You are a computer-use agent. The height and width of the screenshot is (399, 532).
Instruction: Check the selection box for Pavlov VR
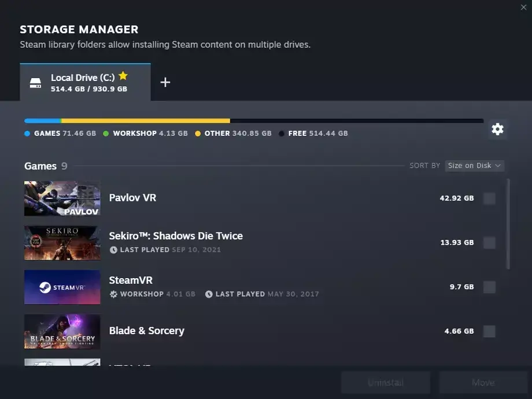point(489,198)
